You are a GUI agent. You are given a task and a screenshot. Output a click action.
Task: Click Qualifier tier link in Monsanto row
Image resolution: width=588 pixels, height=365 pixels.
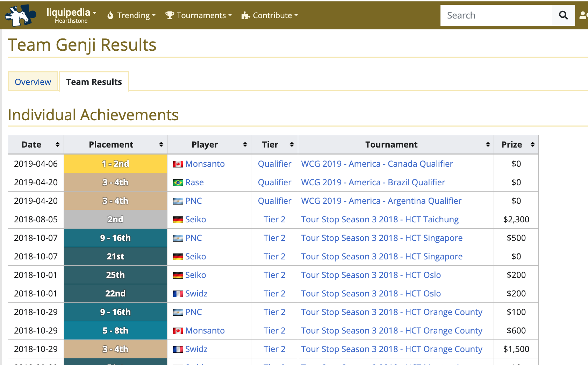click(x=274, y=164)
